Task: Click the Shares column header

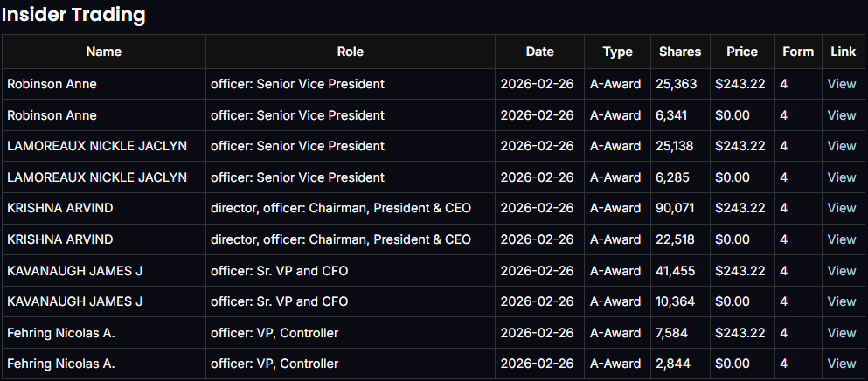Action: (680, 52)
